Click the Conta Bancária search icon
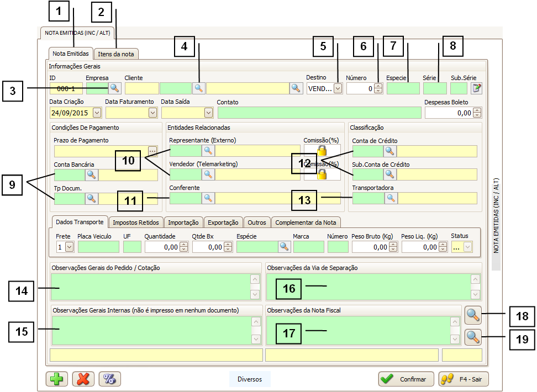This screenshot has width=537, height=392. point(92,174)
